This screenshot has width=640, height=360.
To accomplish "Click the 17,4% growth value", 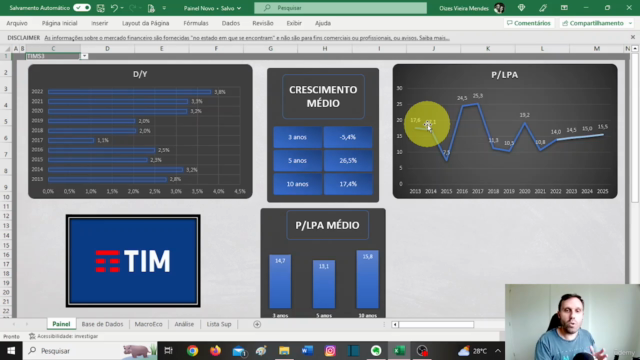I will 348,184.
